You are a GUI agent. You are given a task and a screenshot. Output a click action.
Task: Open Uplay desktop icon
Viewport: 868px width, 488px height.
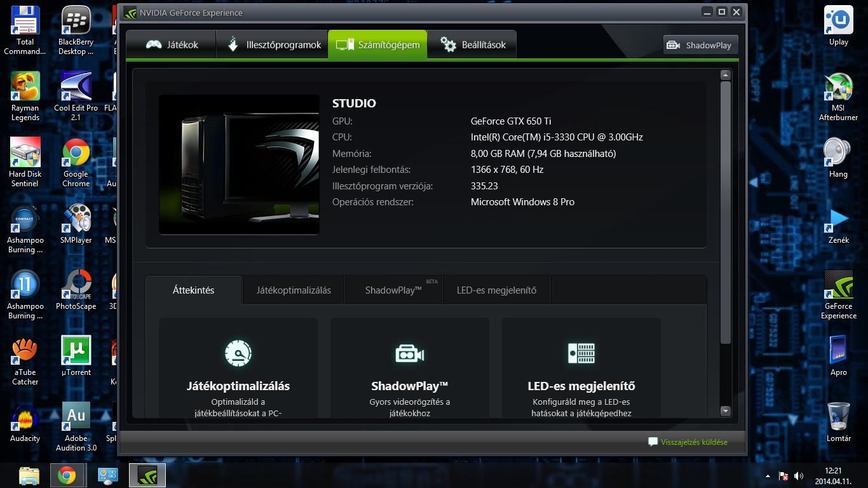coord(839,26)
